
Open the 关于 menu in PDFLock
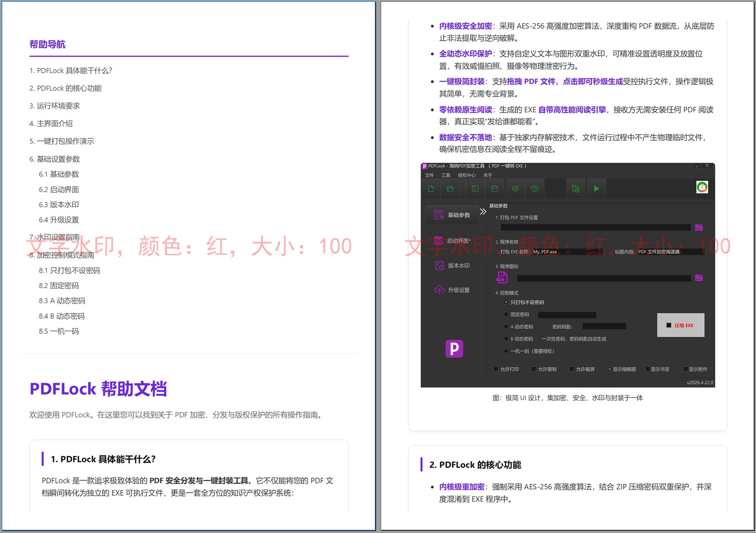pos(487,176)
